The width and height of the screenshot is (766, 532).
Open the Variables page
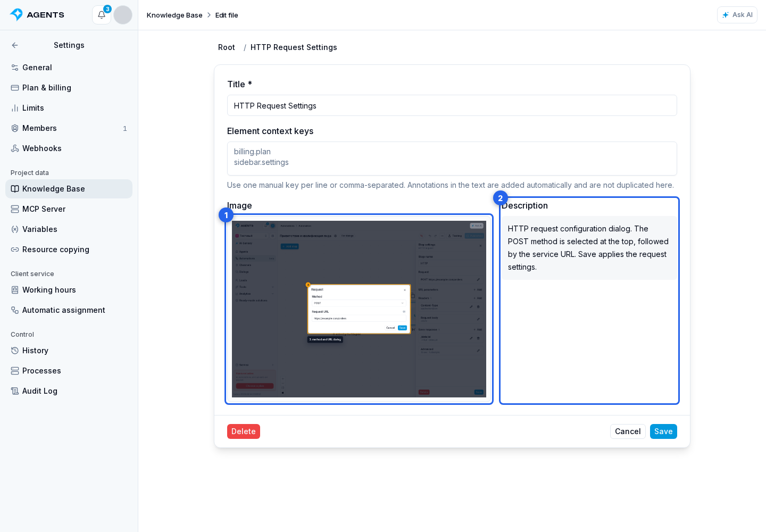pyautogui.click(x=69, y=229)
